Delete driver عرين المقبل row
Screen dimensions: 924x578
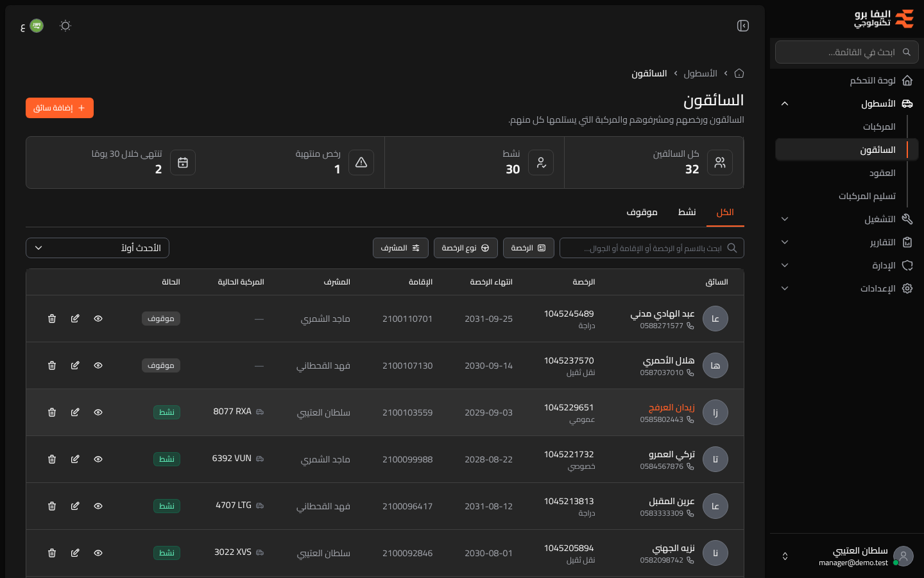coord(52,506)
